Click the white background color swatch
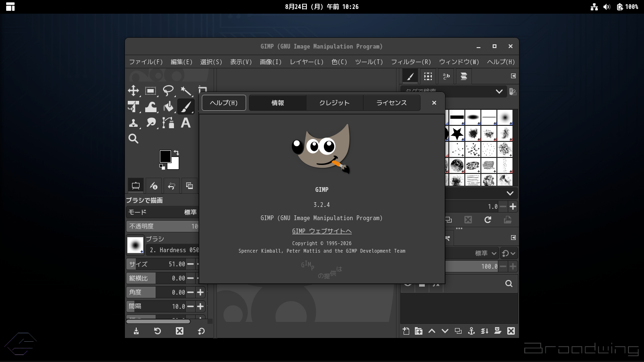 coord(174,165)
